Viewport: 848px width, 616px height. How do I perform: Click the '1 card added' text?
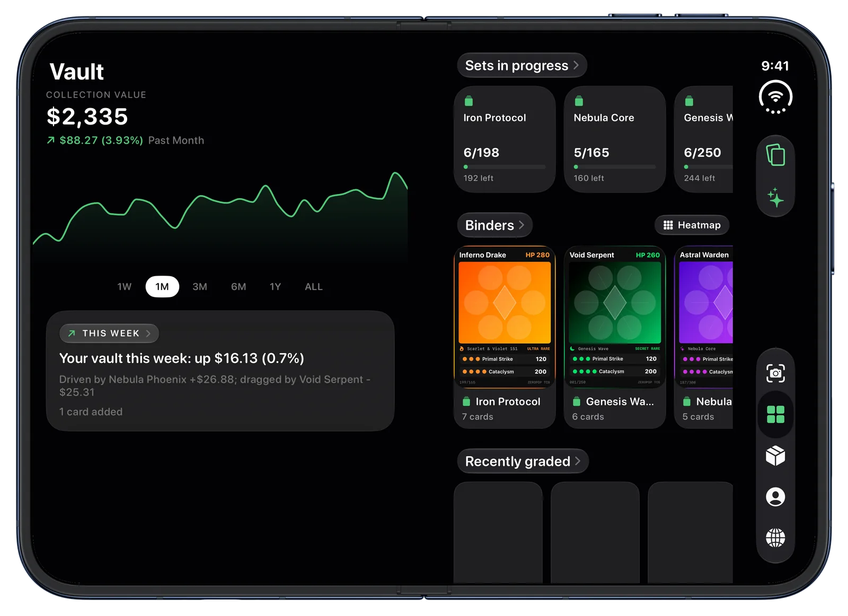(91, 412)
